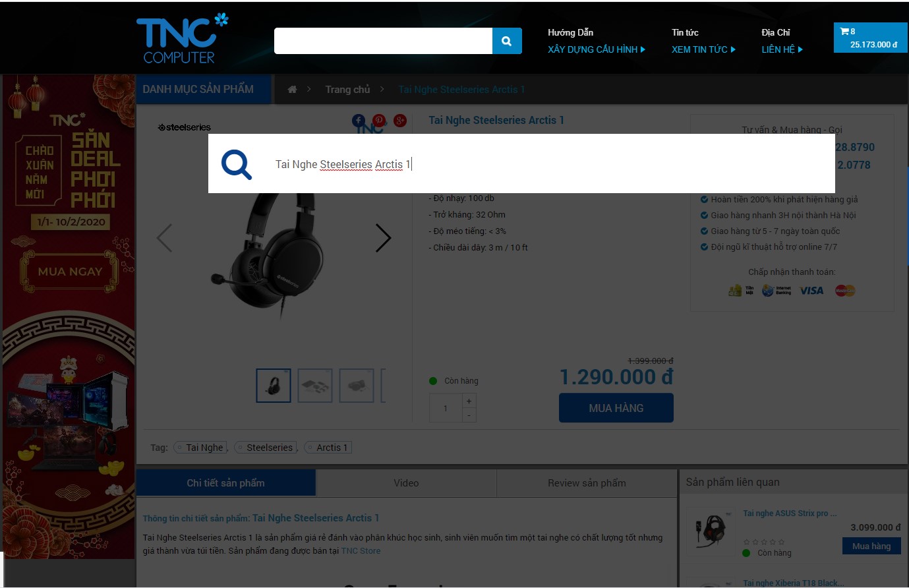Viewport: 909px width, 588px height.
Task: Expand the Xem tin tức menu
Action: (703, 49)
